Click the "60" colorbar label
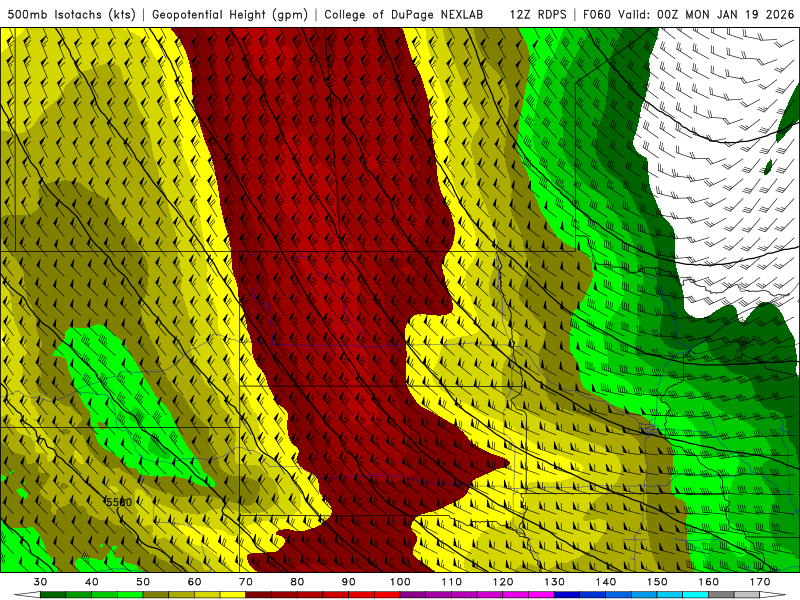 click(x=194, y=582)
